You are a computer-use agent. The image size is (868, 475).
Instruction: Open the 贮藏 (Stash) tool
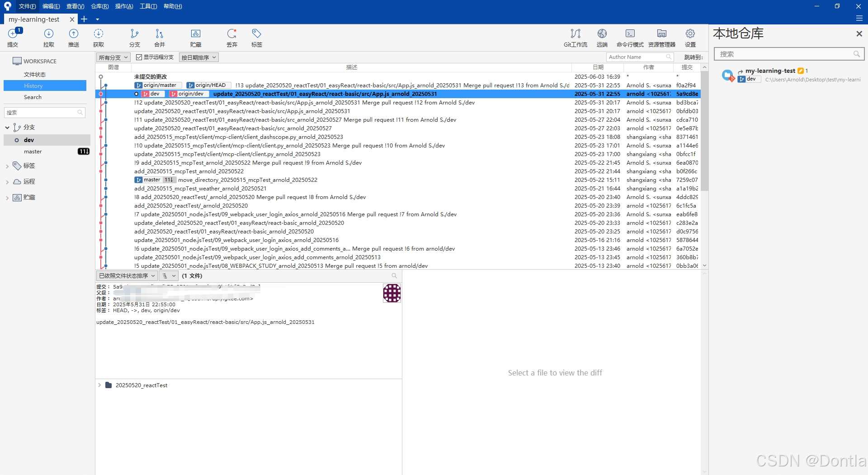[x=195, y=38]
